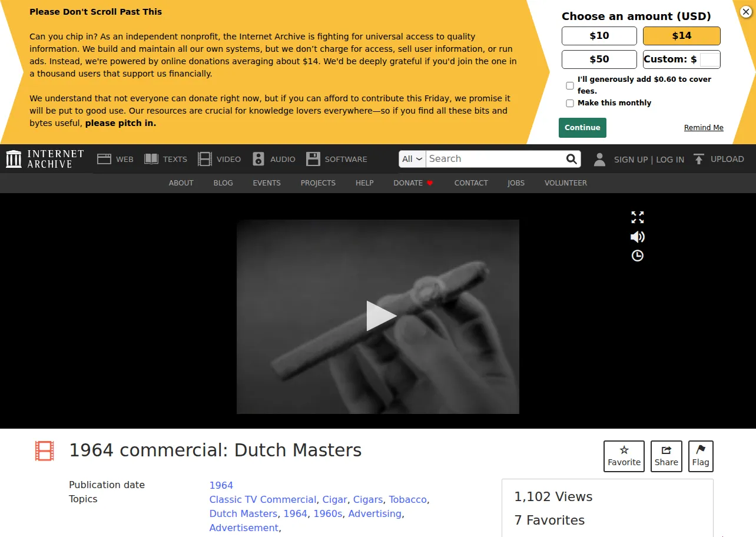Image resolution: width=756 pixels, height=537 pixels.
Task: Open the Audio speaker icon
Action: click(x=258, y=159)
